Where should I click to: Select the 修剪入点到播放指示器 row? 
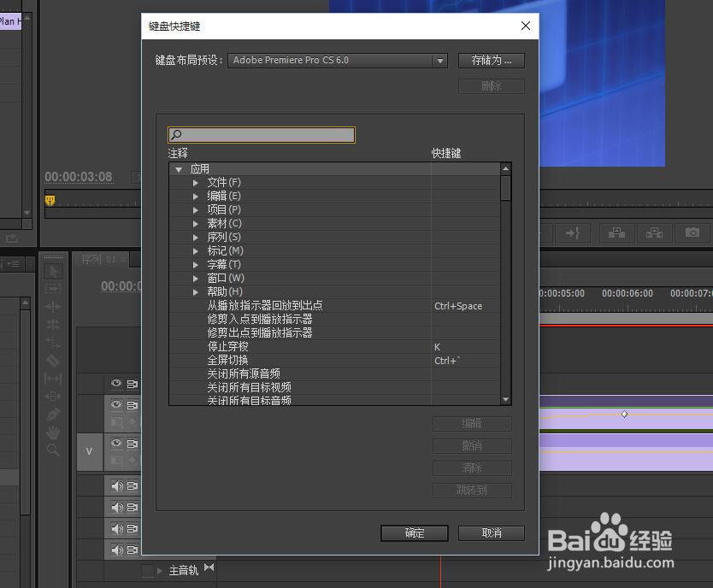(334, 320)
